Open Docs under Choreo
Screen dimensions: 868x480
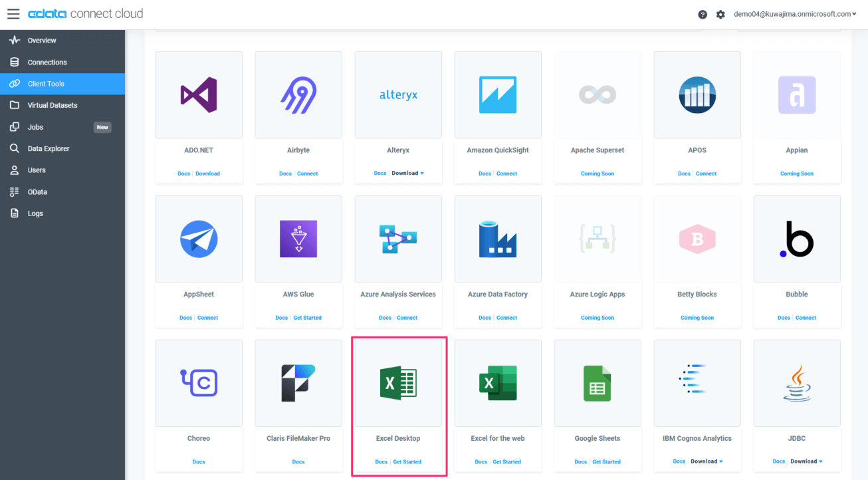coord(199,462)
